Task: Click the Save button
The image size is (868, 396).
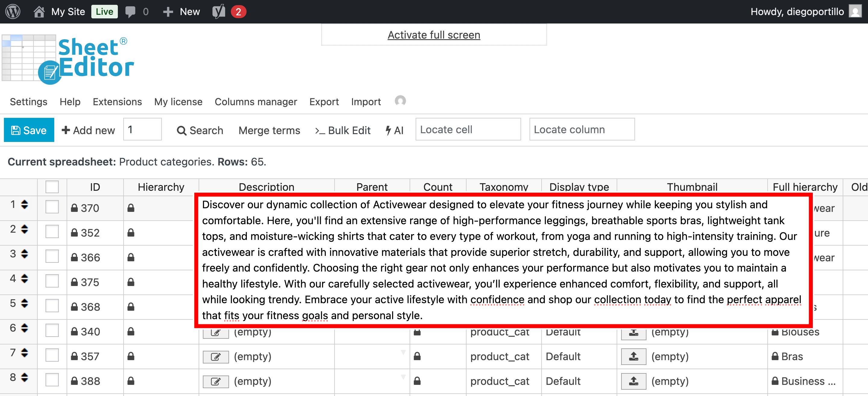Action: [29, 130]
